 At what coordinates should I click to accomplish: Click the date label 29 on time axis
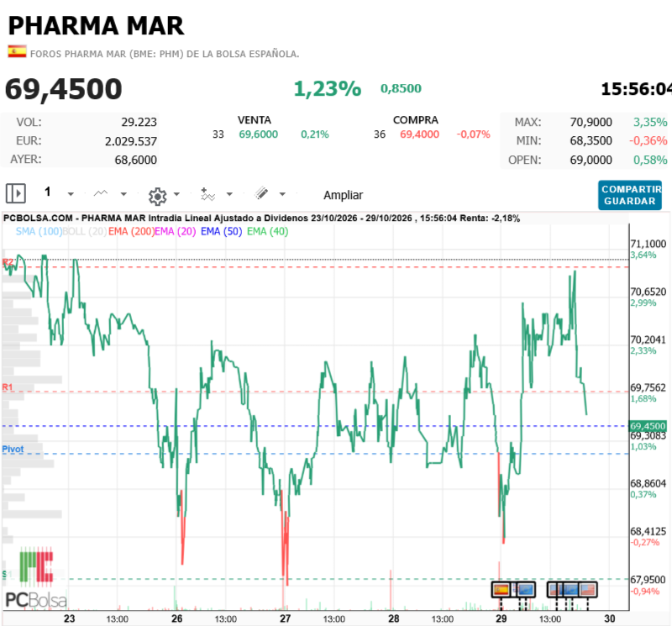[x=501, y=618]
